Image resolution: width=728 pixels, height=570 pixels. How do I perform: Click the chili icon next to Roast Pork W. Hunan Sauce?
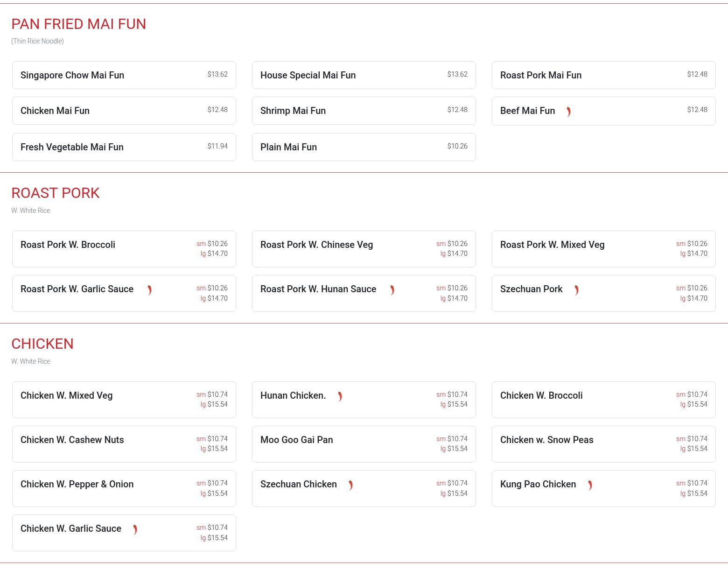coord(392,290)
